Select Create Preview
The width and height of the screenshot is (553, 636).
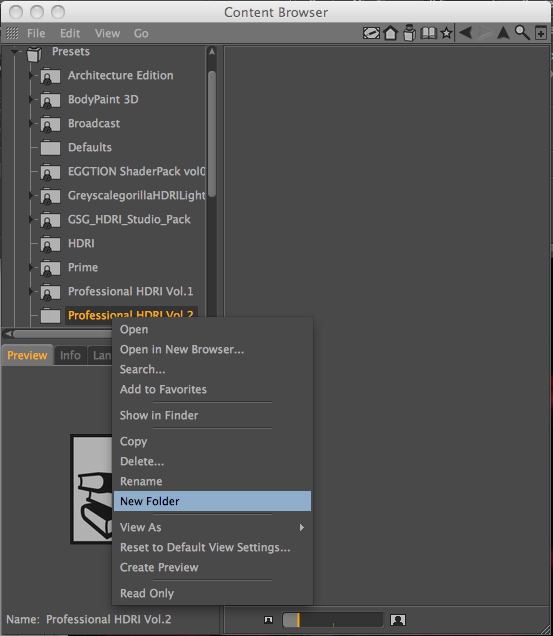click(212, 567)
